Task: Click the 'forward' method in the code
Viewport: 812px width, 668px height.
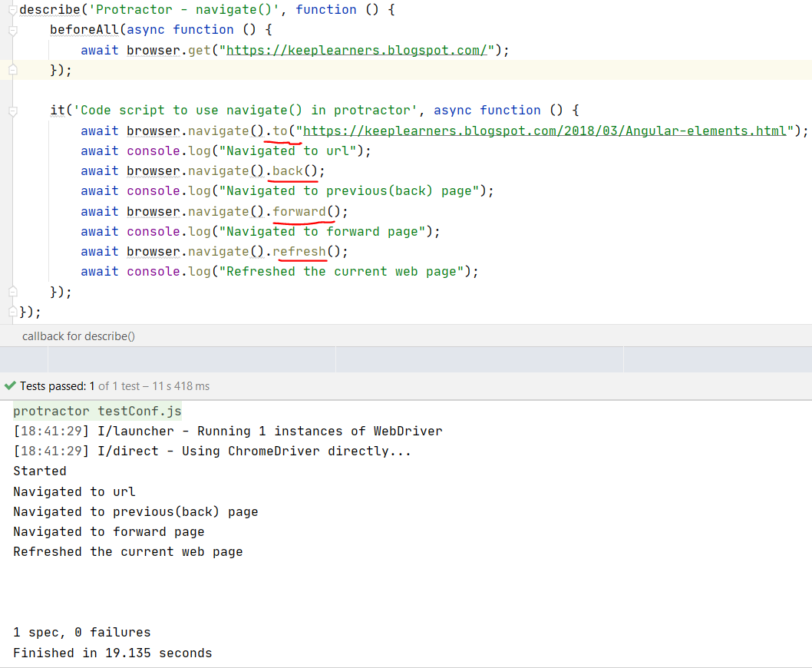Action: 299,211
